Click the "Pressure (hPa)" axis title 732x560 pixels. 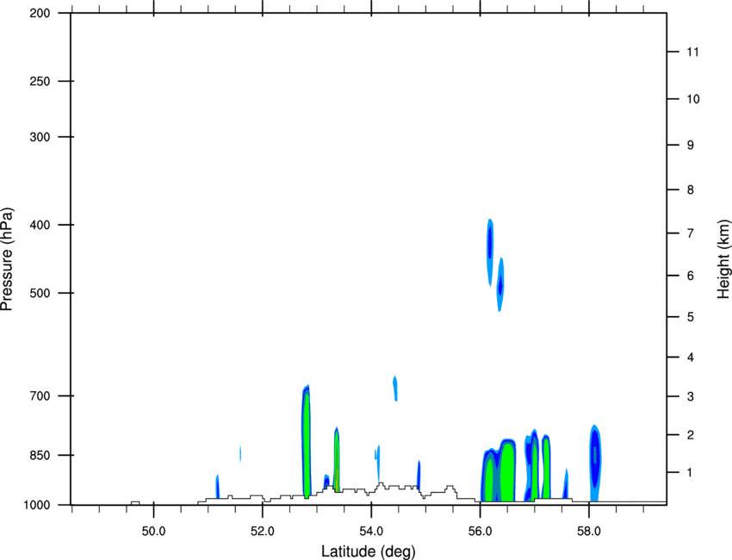tap(7, 259)
